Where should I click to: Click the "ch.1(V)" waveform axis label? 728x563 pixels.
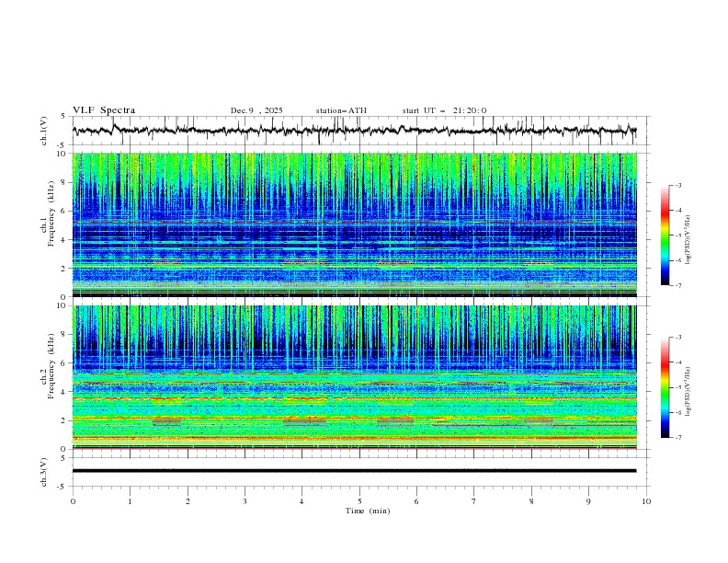pos(44,131)
